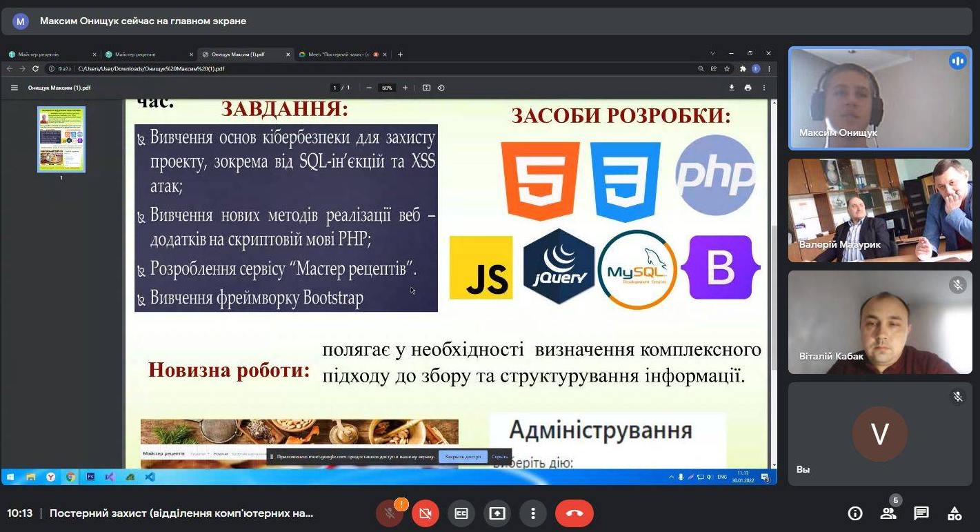
Task: Open the chat panel
Action: [x=921, y=513]
